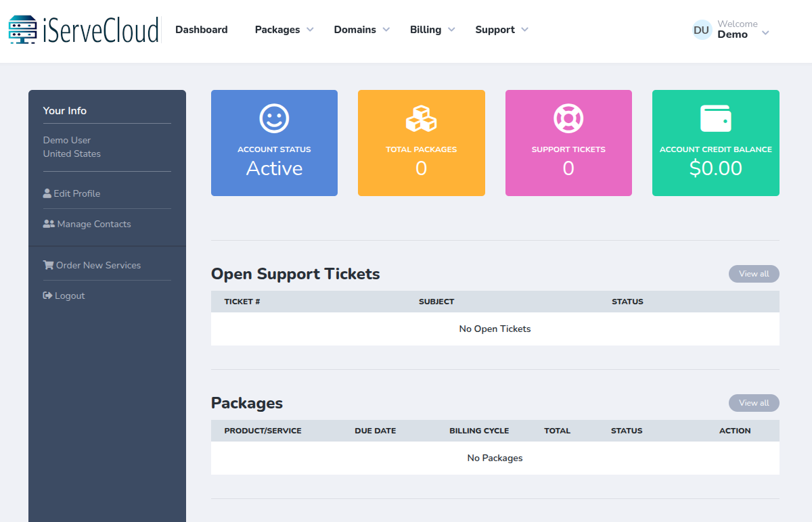
Task: Click the Manage Contacts people icon
Action: tap(48, 223)
